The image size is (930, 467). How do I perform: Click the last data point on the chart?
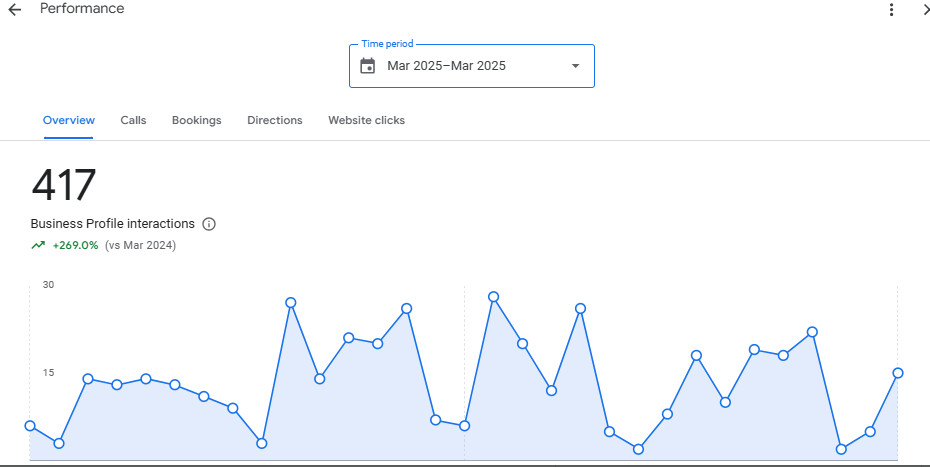point(898,373)
